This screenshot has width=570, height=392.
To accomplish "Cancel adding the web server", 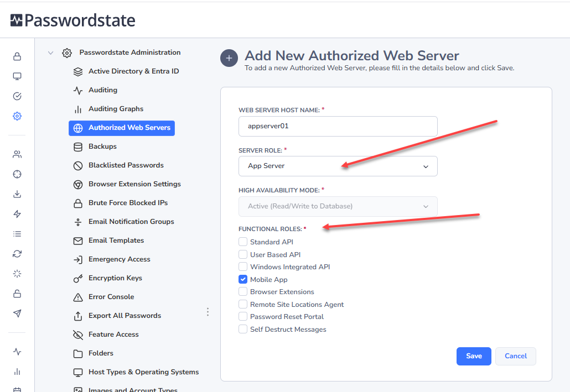I will point(515,356).
